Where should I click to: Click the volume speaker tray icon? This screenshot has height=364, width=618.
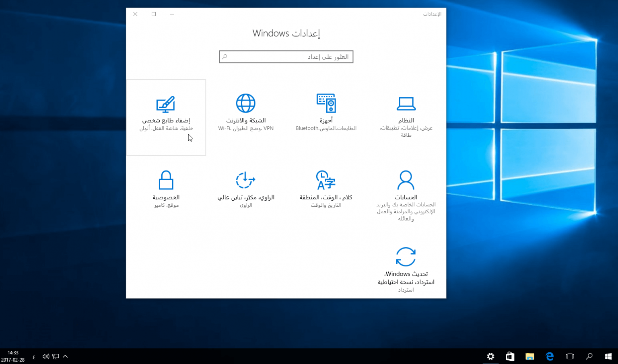[45, 356]
